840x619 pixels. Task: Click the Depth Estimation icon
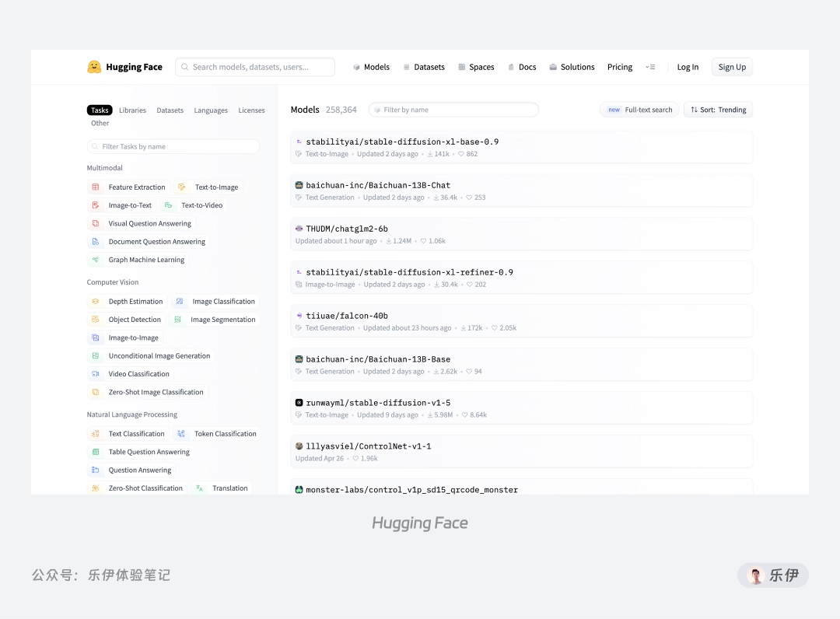tap(96, 302)
